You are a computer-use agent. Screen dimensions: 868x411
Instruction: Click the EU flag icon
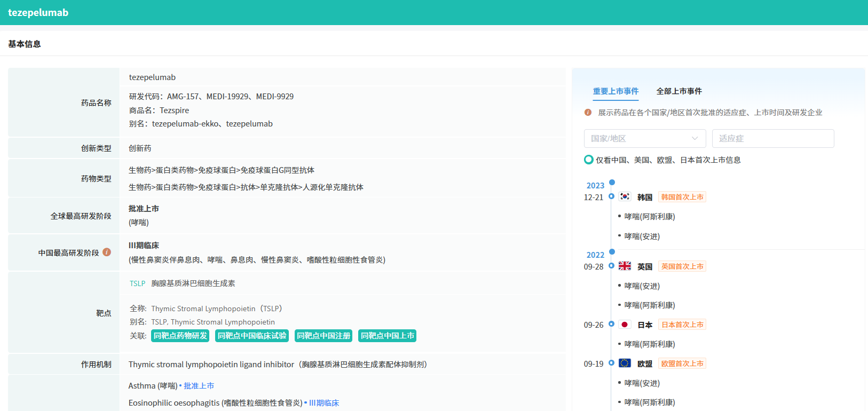tap(625, 363)
